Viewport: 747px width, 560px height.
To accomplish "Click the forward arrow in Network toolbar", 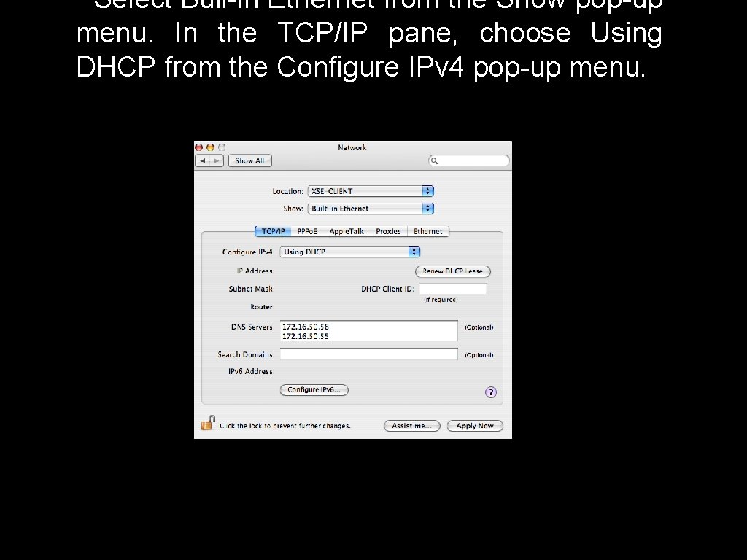I will coord(217,161).
